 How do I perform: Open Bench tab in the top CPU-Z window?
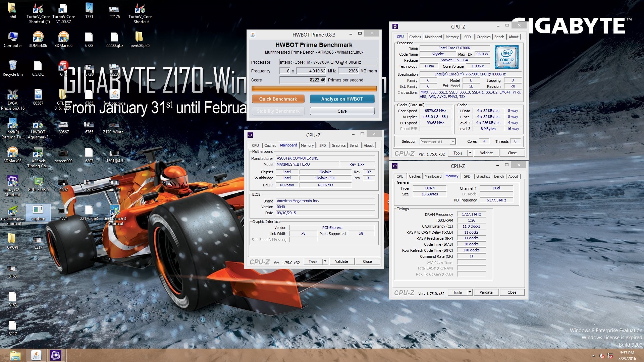tap(499, 37)
